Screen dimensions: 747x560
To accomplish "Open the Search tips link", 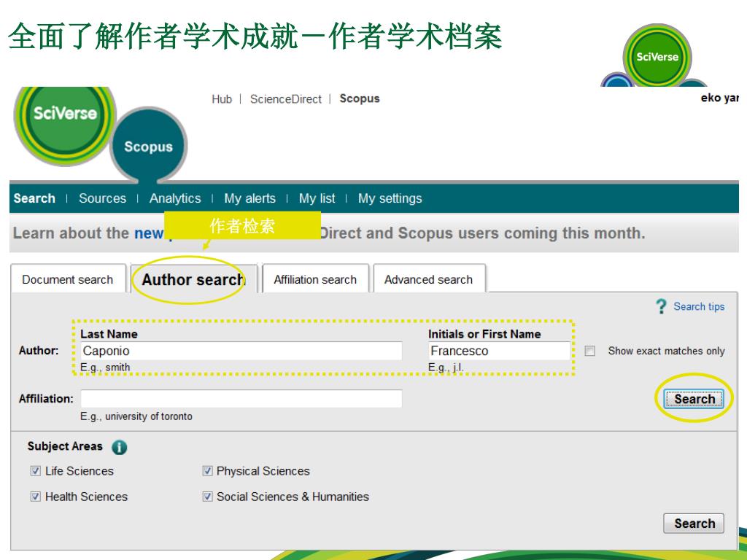I will tap(699, 307).
